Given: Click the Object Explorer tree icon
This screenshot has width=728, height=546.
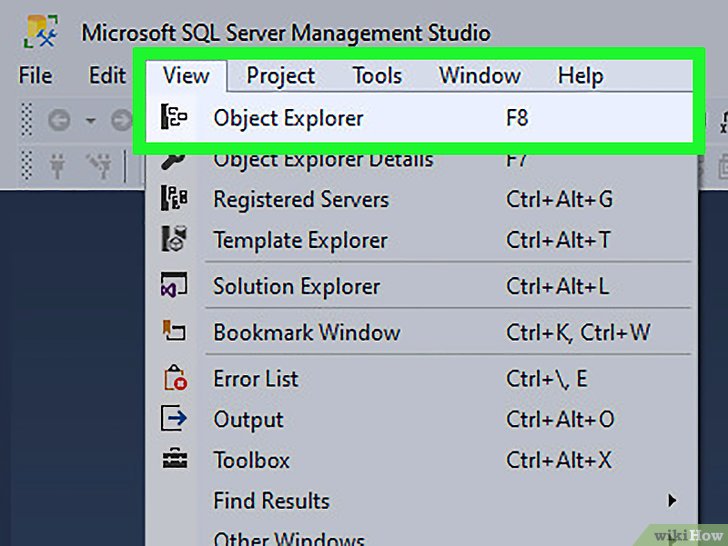Looking at the screenshot, I should [x=174, y=117].
